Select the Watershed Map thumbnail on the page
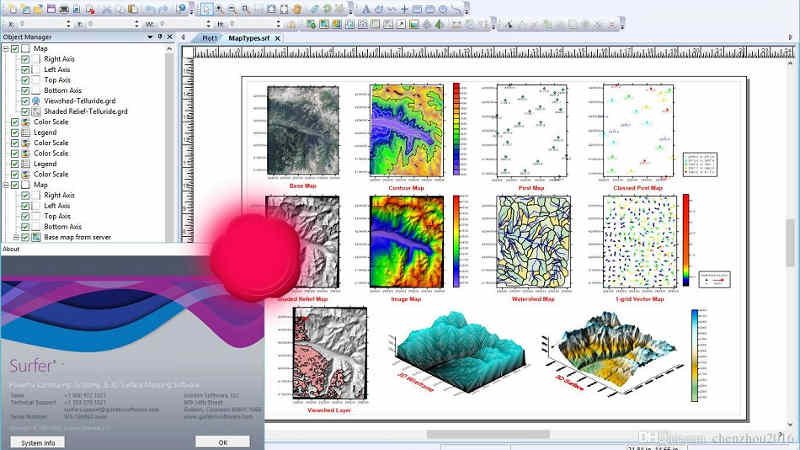The image size is (800, 450). pos(534,242)
